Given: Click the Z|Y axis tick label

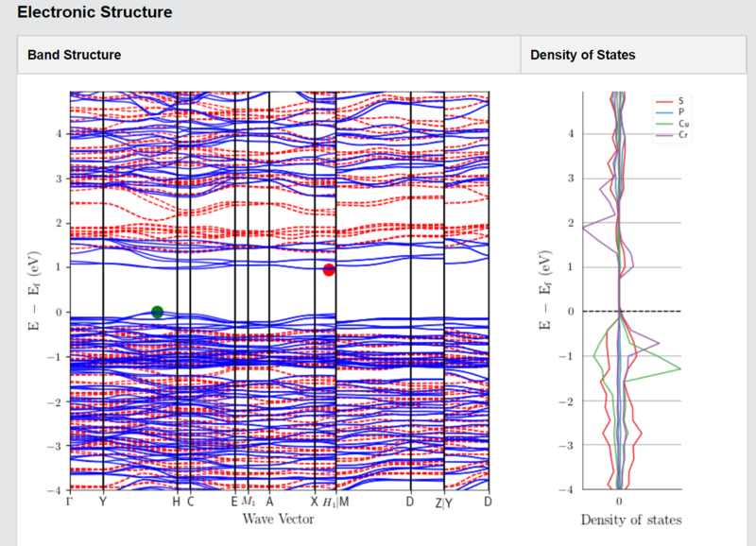Looking at the screenshot, I should coord(444,503).
